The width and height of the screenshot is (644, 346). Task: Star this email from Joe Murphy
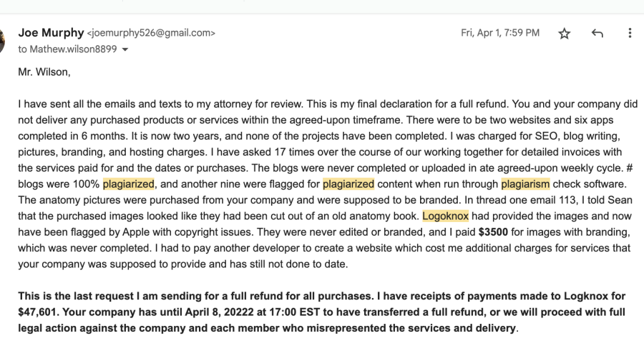pyautogui.click(x=565, y=34)
